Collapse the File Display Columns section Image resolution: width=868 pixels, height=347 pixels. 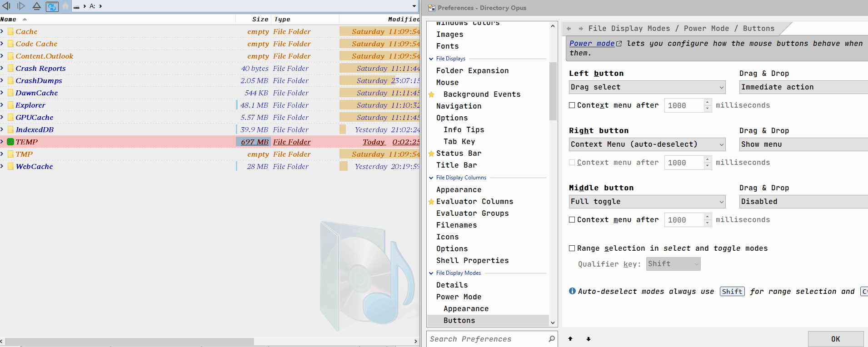[x=431, y=178]
